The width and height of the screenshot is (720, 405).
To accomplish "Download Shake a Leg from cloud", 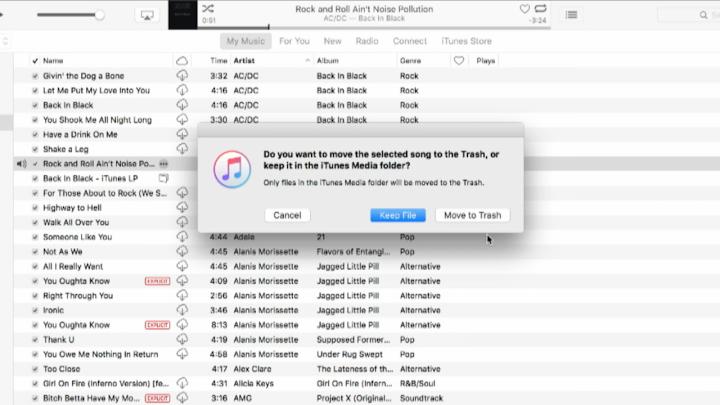I will (x=182, y=149).
